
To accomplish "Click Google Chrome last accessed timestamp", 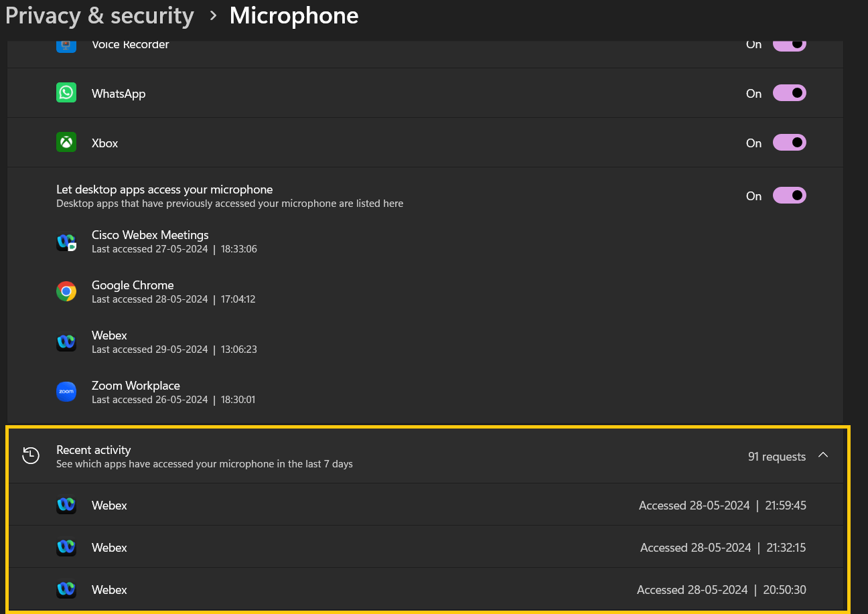I will (173, 299).
